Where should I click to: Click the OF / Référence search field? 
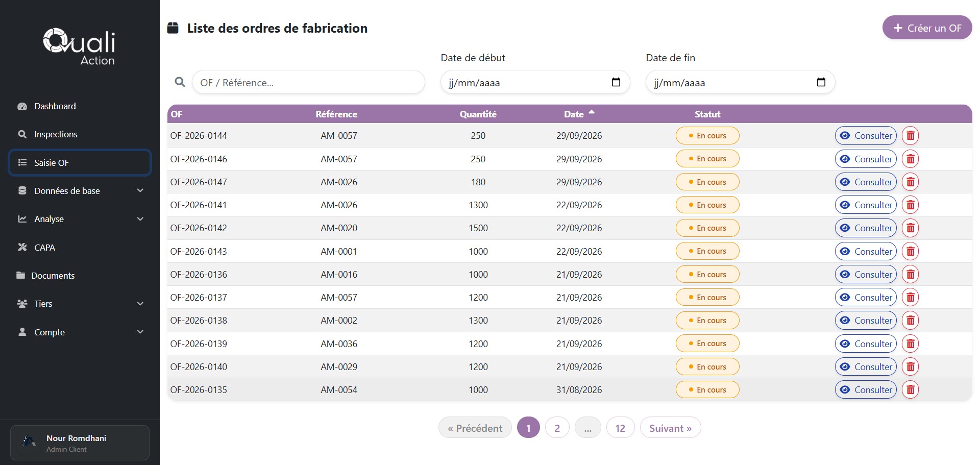point(308,82)
